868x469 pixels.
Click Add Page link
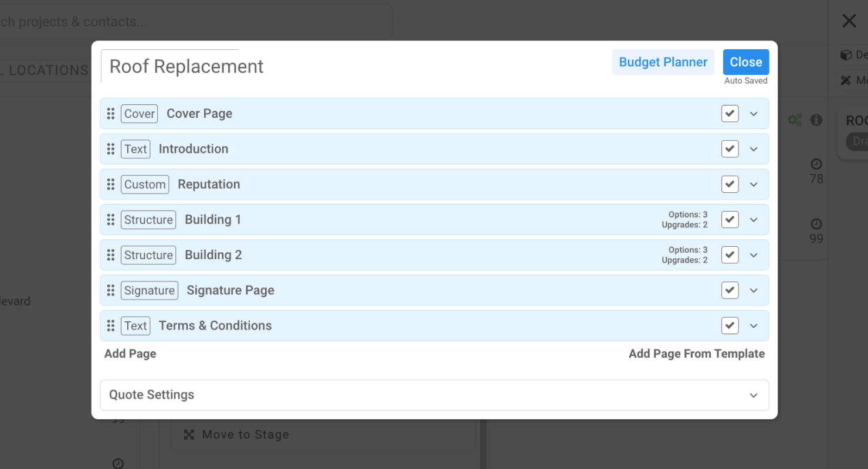click(x=130, y=354)
